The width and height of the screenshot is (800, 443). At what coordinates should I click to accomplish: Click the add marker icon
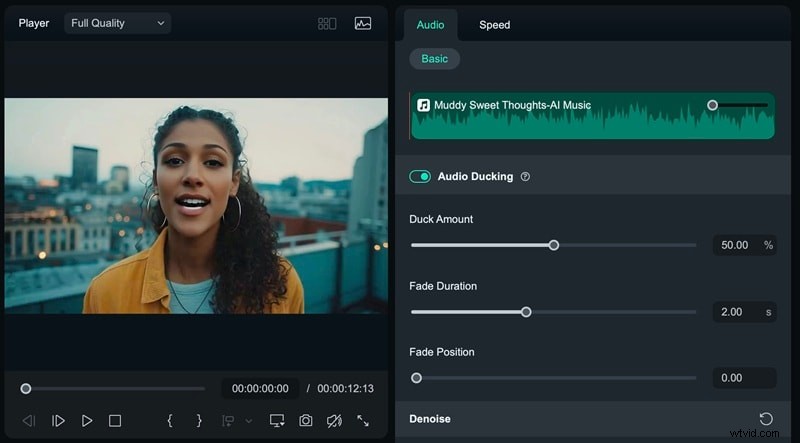[228, 421]
